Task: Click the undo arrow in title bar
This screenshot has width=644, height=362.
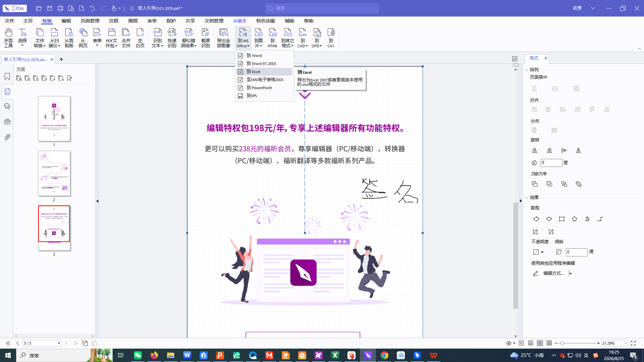Action: [x=92, y=8]
